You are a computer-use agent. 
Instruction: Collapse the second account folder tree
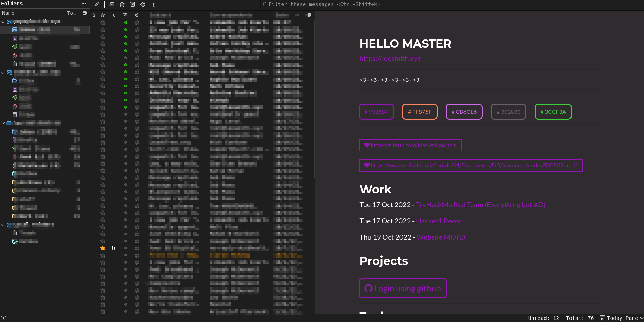pyautogui.click(x=3, y=73)
